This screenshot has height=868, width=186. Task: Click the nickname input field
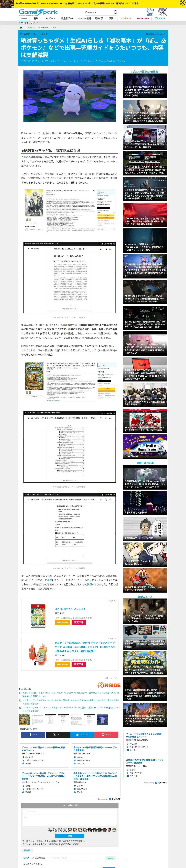click(70, 811)
